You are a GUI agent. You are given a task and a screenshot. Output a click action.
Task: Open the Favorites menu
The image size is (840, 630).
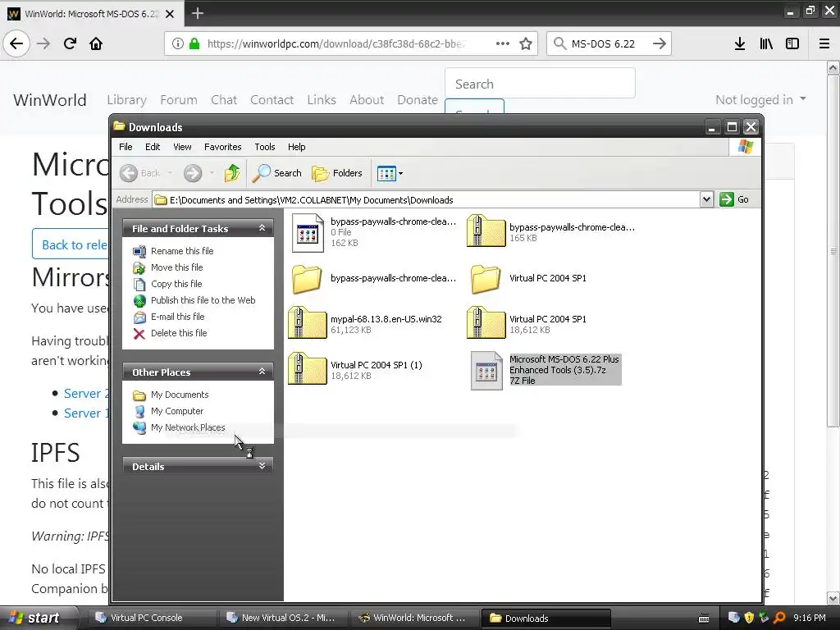tap(222, 147)
